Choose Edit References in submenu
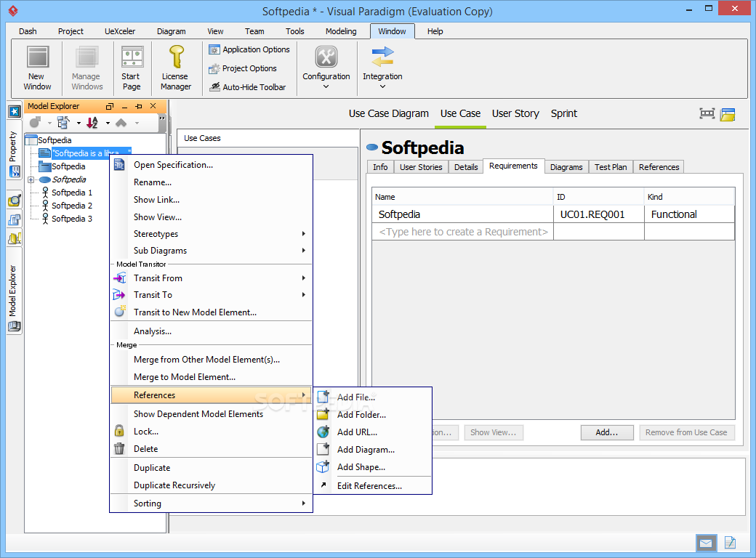756x558 pixels. tap(373, 486)
